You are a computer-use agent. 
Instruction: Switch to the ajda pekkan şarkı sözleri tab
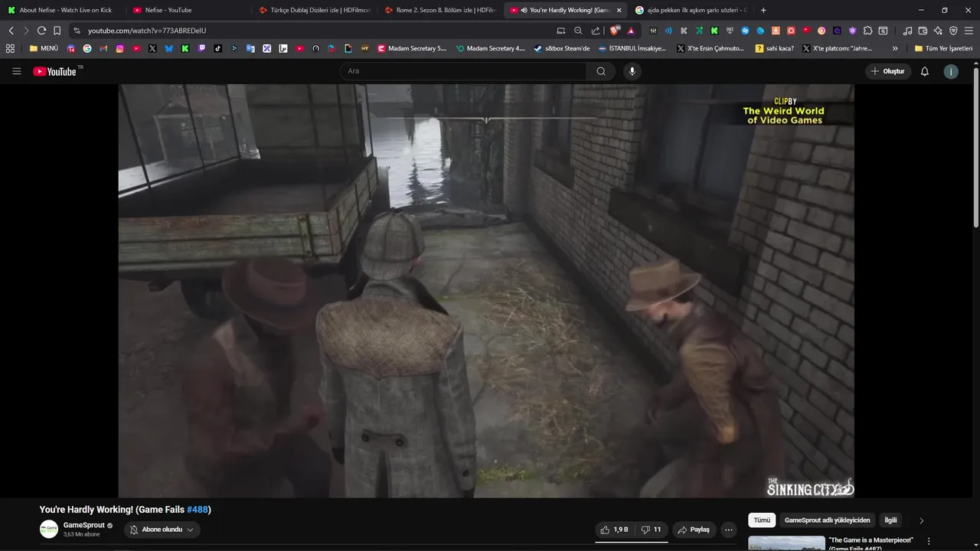(x=691, y=10)
